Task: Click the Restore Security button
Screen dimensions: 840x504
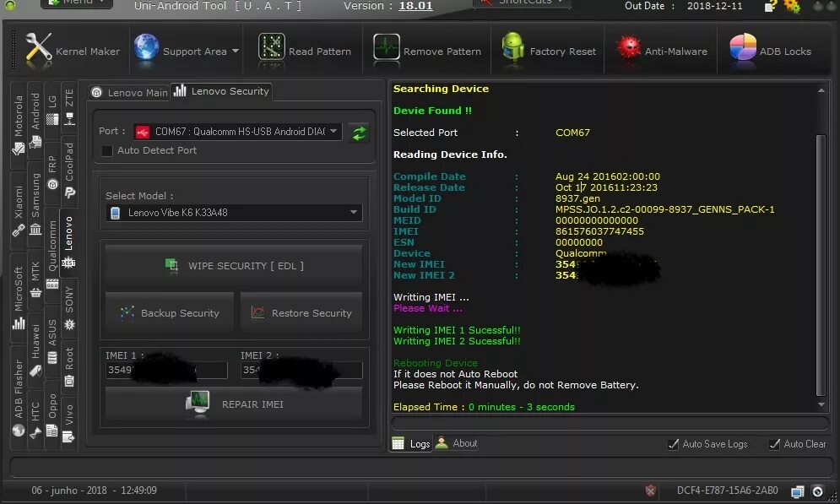Action: pos(301,313)
